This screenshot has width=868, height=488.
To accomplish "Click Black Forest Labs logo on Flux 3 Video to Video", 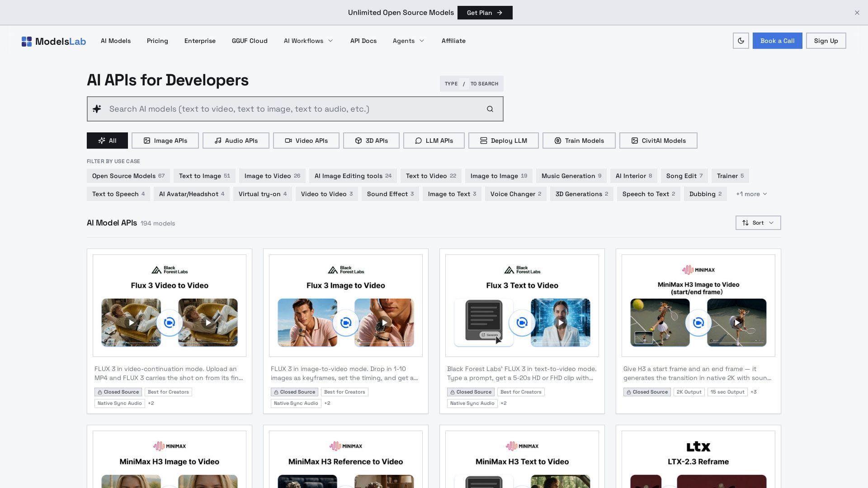I will (170, 270).
